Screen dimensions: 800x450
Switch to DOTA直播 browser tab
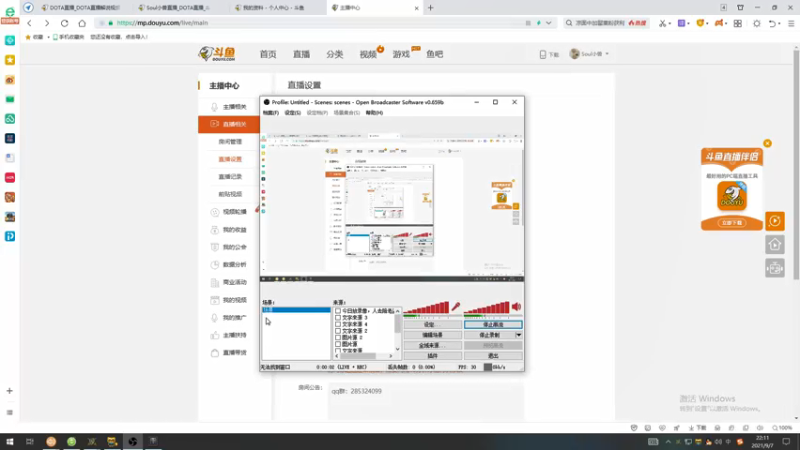tap(84, 8)
